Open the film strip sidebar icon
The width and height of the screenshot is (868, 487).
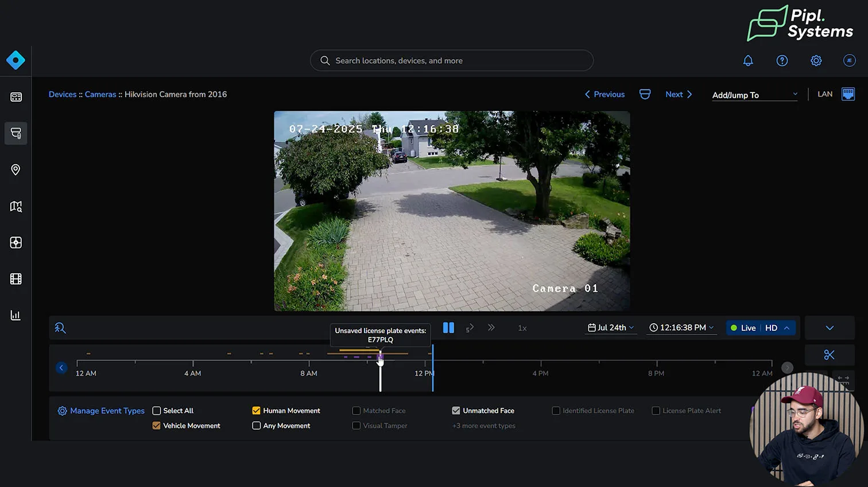[15, 279]
